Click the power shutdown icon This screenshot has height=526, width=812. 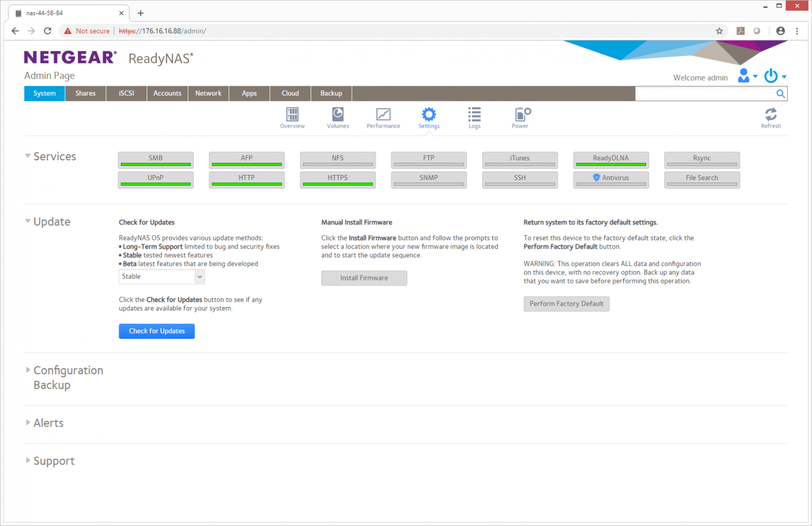pos(771,76)
